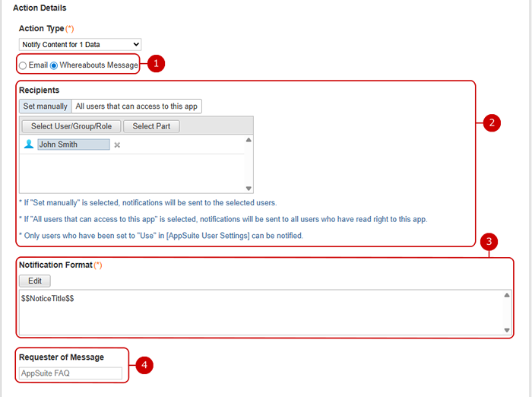Open the Action Type dropdown

point(80,45)
